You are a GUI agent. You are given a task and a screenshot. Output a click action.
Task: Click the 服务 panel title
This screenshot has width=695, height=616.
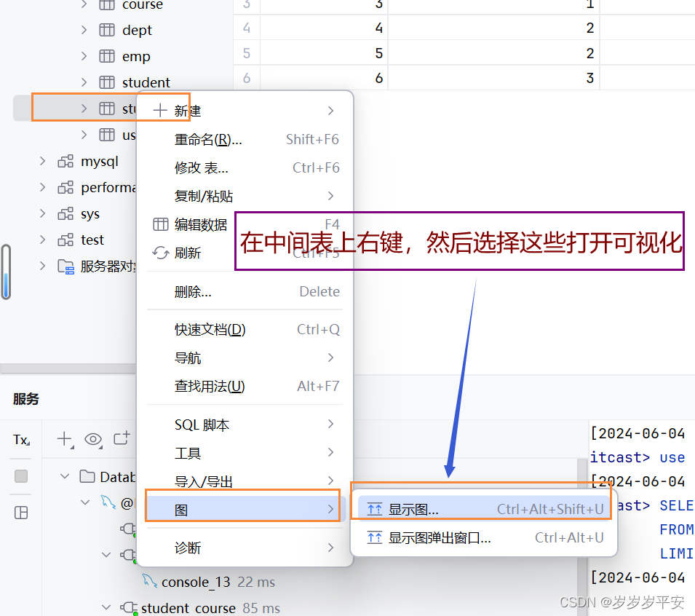pyautogui.click(x=26, y=399)
